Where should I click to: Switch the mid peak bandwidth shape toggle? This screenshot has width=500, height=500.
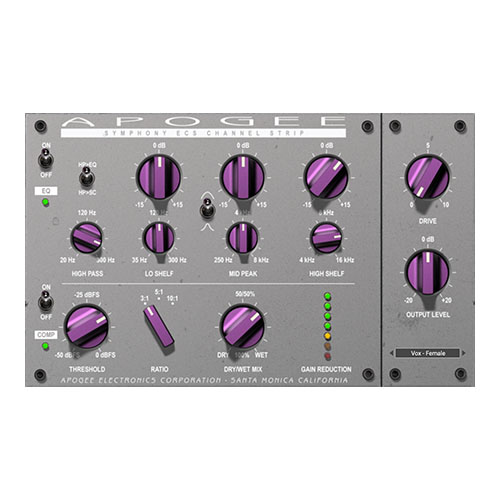(207, 209)
